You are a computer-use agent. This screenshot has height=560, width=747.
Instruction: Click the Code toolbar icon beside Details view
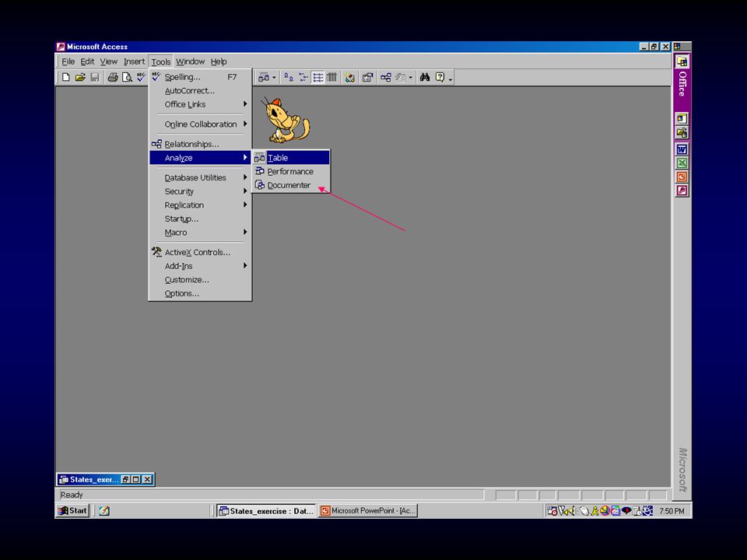350,77
